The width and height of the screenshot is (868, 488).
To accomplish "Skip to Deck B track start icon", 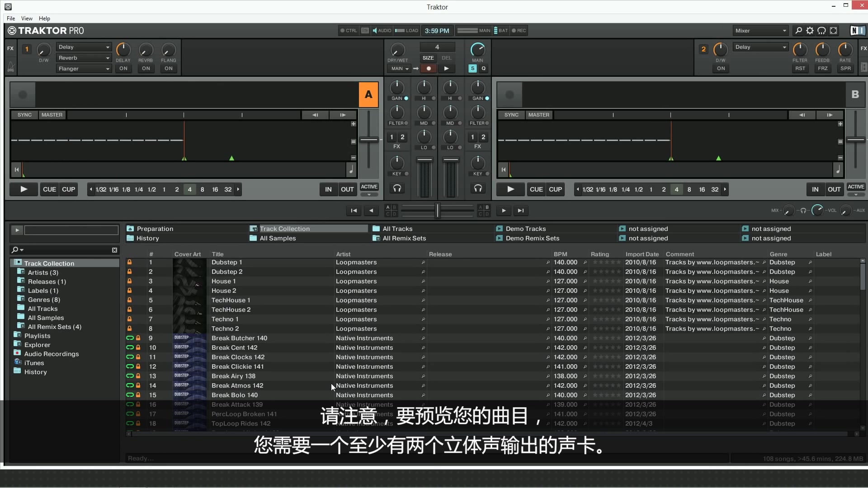I will tap(503, 170).
